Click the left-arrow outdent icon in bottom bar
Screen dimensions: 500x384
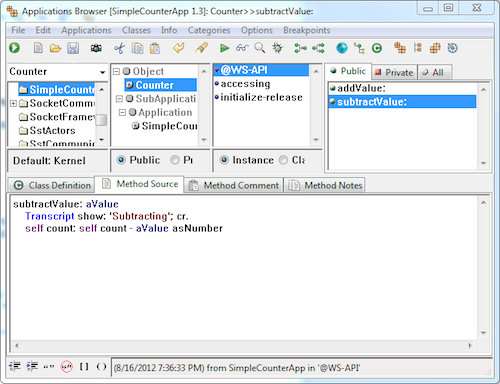pos(15,367)
